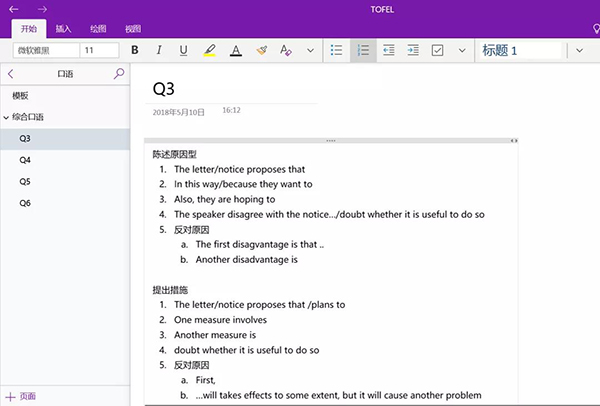Search notes with magnifier icon

pyautogui.click(x=119, y=73)
